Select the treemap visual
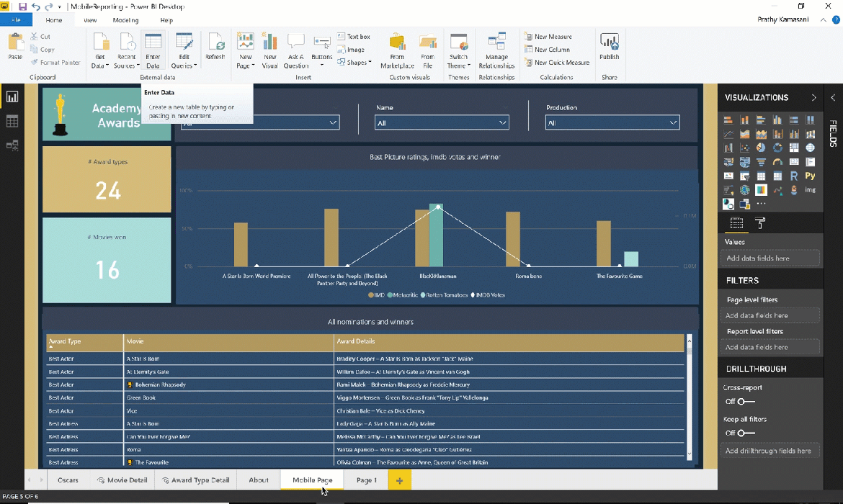Viewport: 843px width, 504px height. (794, 148)
